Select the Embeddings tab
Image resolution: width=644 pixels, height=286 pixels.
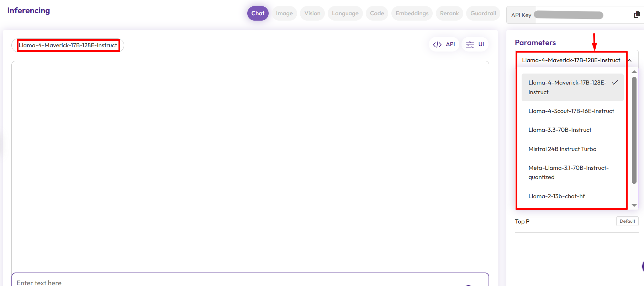coord(412,14)
